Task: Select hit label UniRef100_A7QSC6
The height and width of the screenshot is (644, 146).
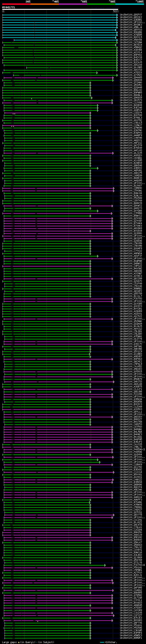Action: 131,72
